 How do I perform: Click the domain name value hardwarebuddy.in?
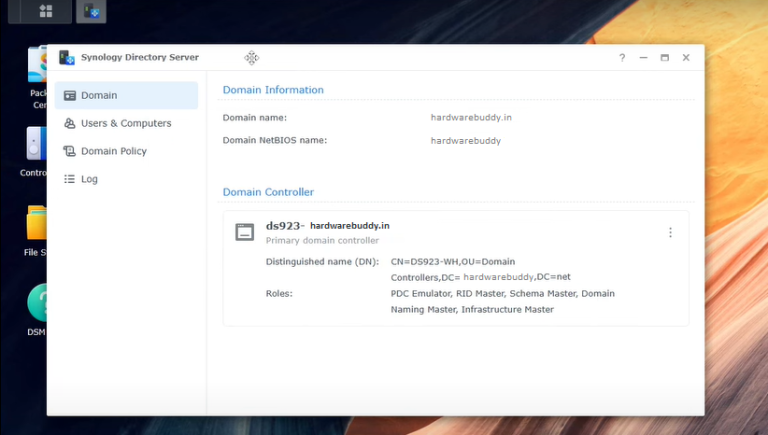tap(471, 118)
